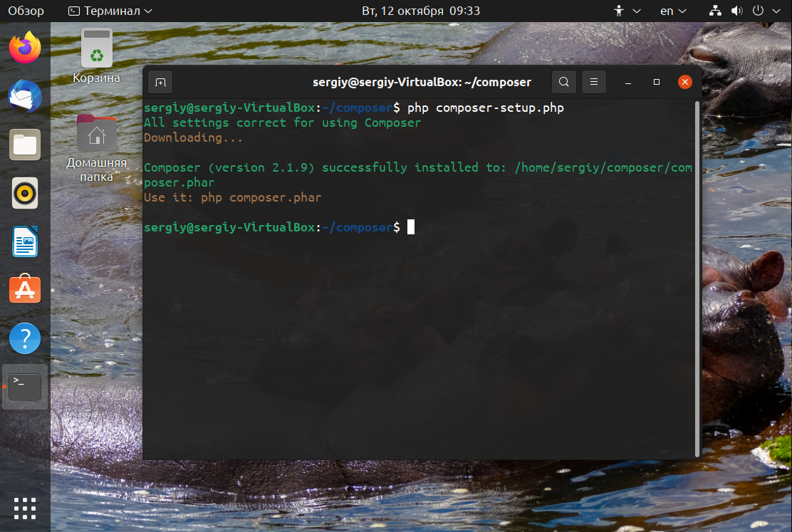Open the en keyboard layout menu
Screen dimensions: 792x532
click(x=673, y=11)
